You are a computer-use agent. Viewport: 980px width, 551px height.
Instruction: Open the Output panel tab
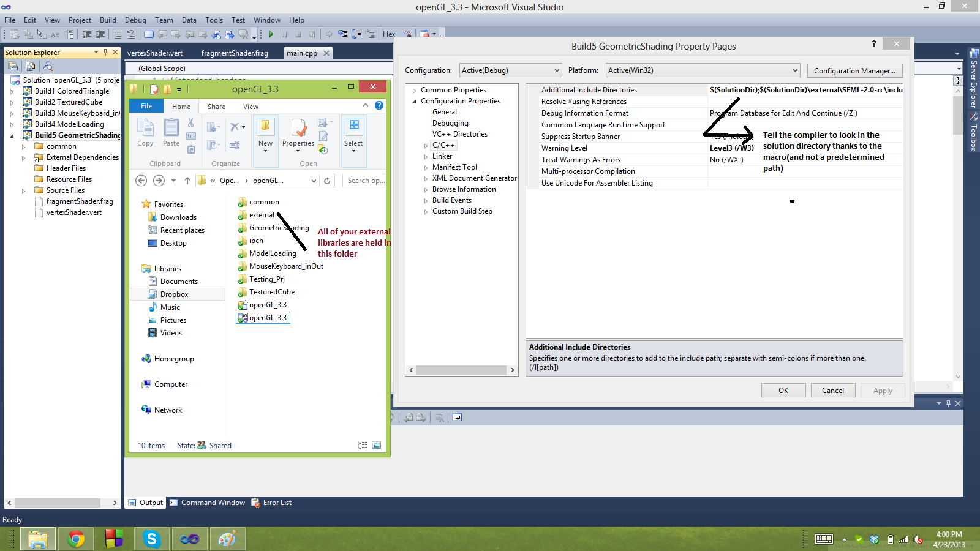click(146, 503)
